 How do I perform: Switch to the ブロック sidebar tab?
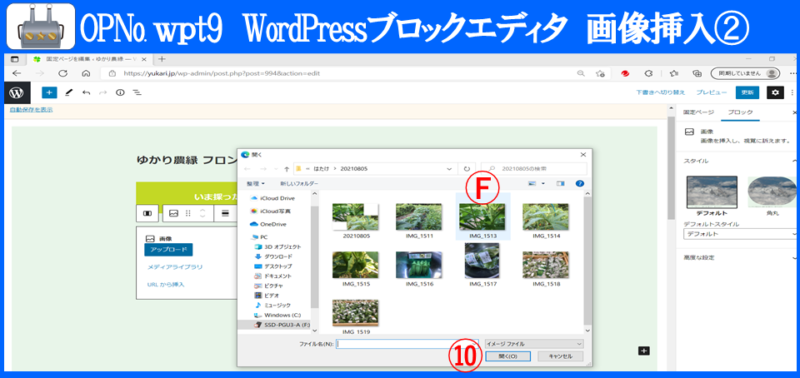(740, 112)
